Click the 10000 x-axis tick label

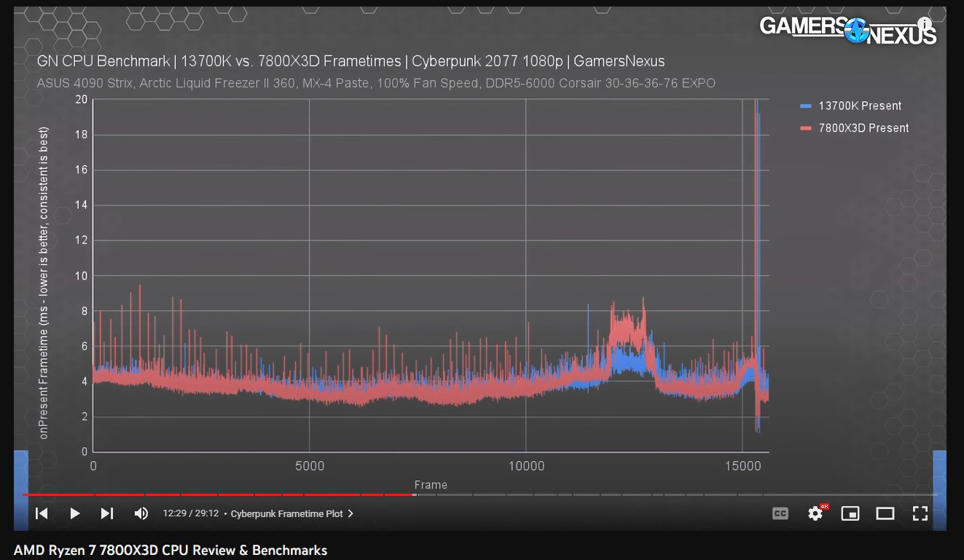pyautogui.click(x=526, y=466)
